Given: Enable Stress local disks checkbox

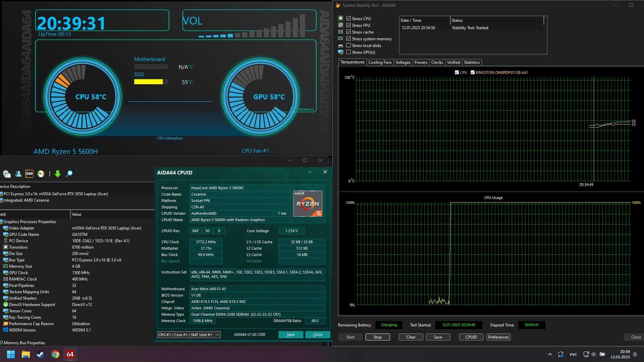Looking at the screenshot, I should pos(349,45).
